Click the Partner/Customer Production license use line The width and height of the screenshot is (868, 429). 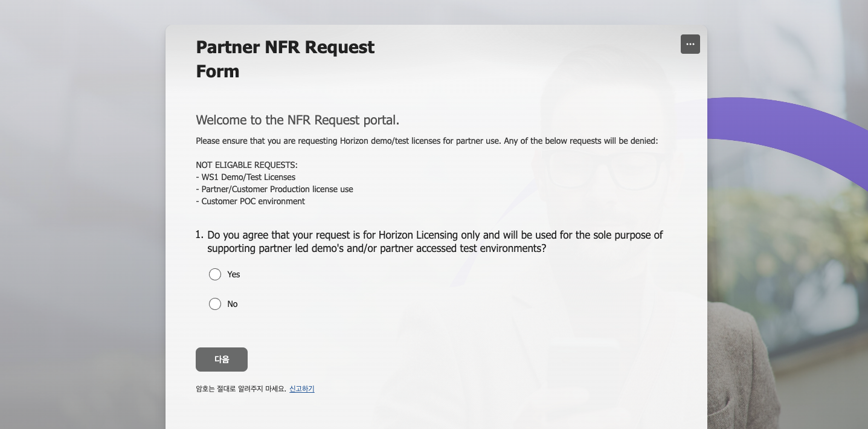274,189
